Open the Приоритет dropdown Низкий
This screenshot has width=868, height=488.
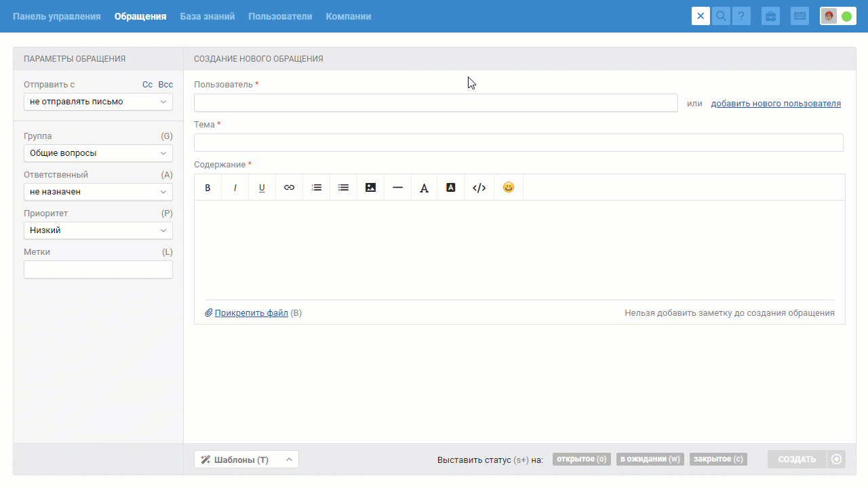click(98, 230)
